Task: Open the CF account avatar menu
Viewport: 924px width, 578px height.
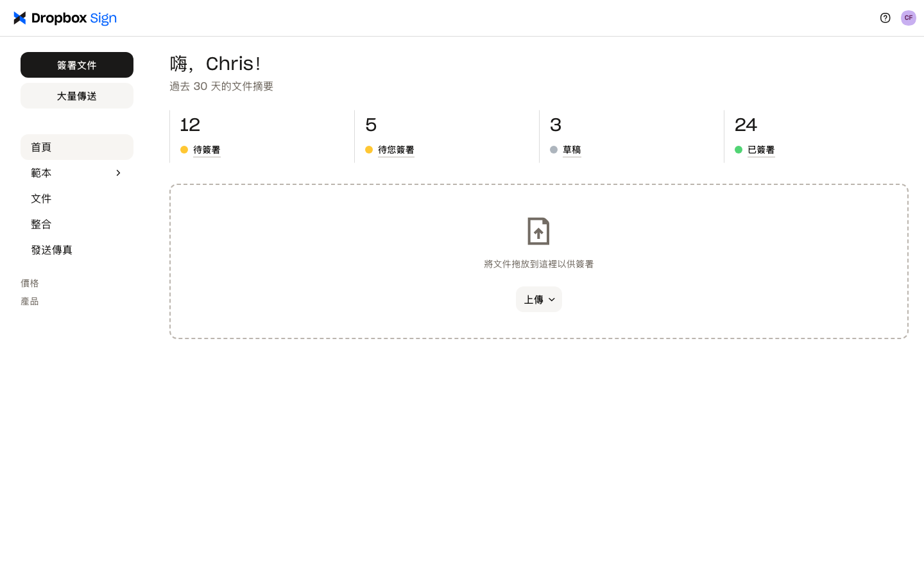Action: click(x=908, y=18)
